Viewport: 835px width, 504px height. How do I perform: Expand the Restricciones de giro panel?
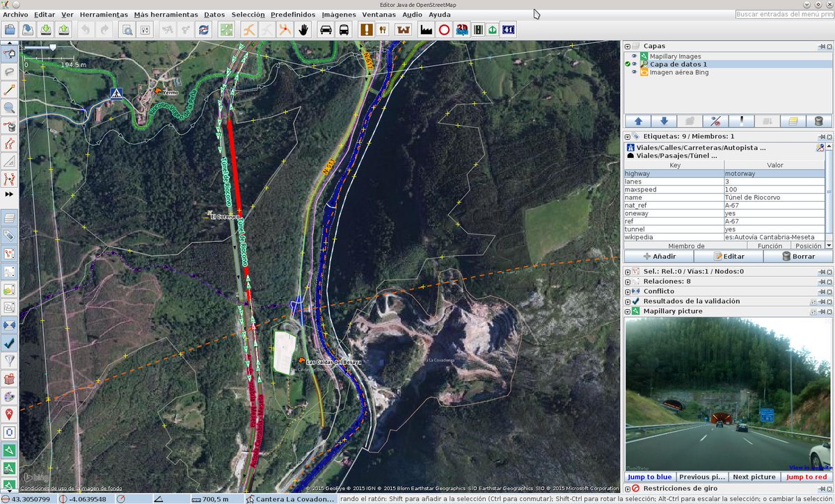coord(628,489)
